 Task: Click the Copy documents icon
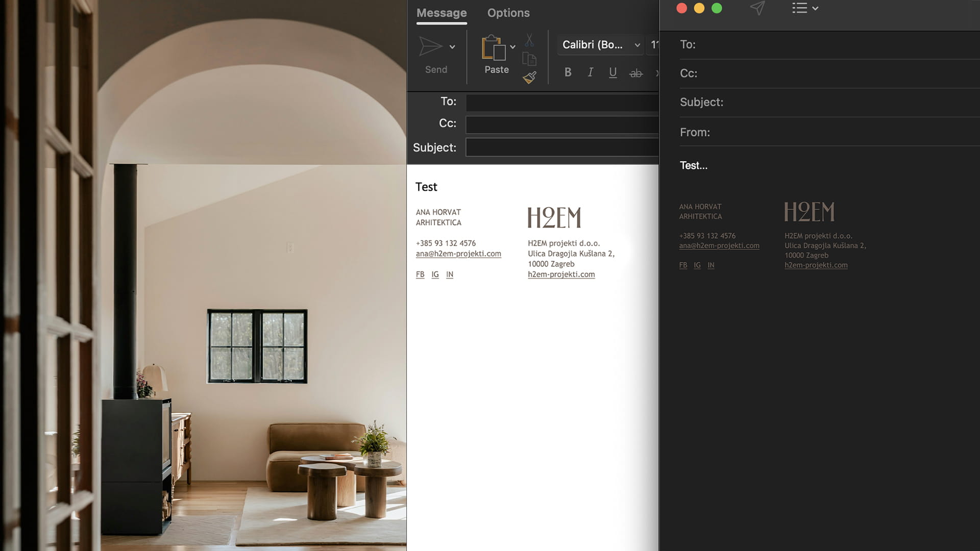(x=529, y=59)
